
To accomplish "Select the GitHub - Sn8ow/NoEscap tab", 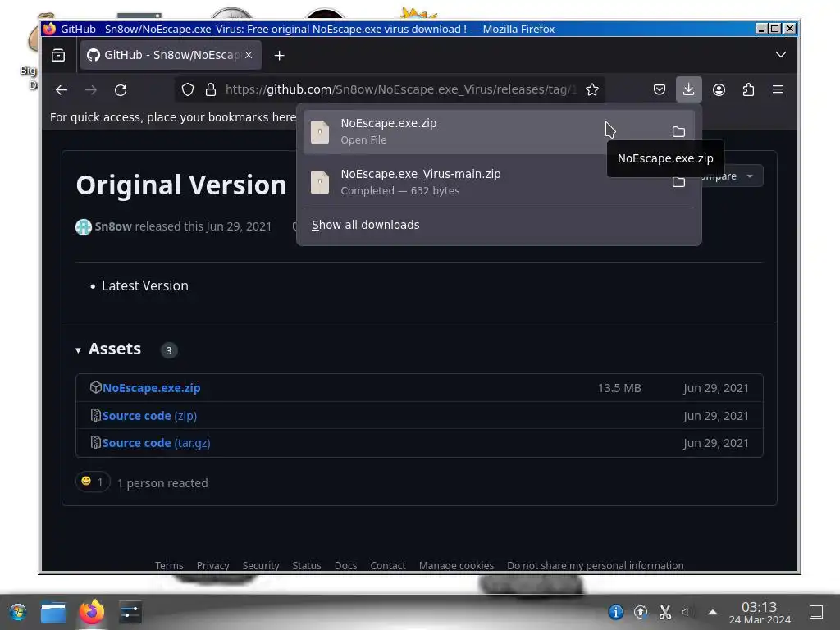I will 171,55.
